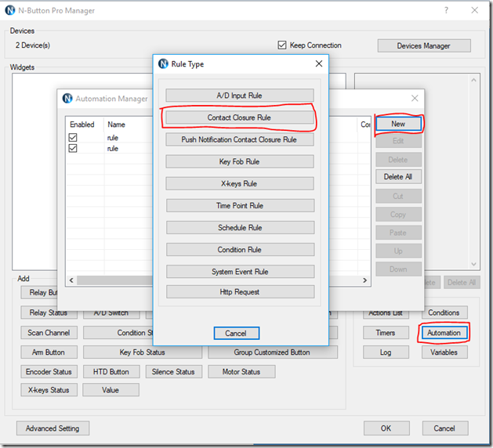Open the Conditions settings

coord(444,313)
